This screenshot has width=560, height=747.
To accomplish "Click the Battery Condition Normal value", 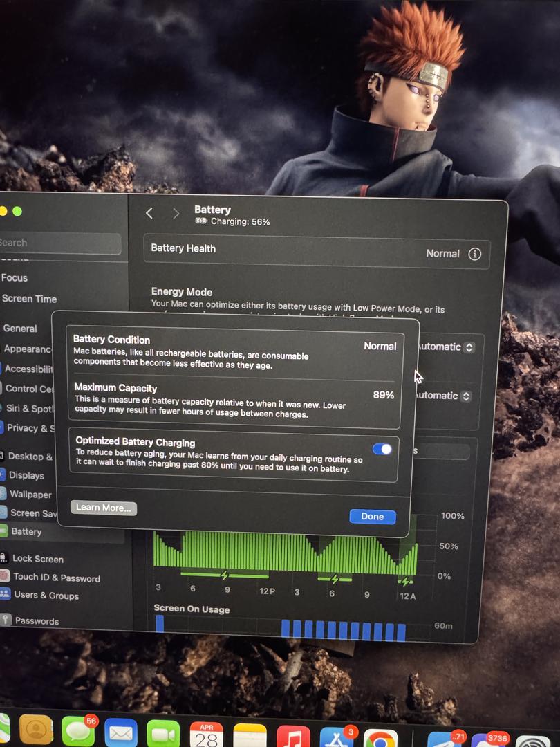I will 380,347.
